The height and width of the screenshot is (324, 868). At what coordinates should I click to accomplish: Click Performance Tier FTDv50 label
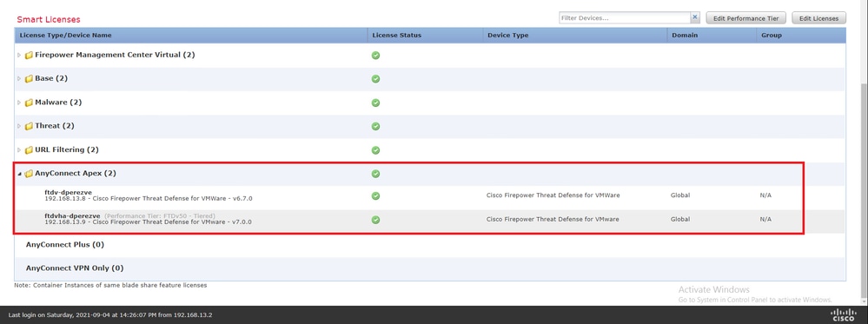(159, 215)
